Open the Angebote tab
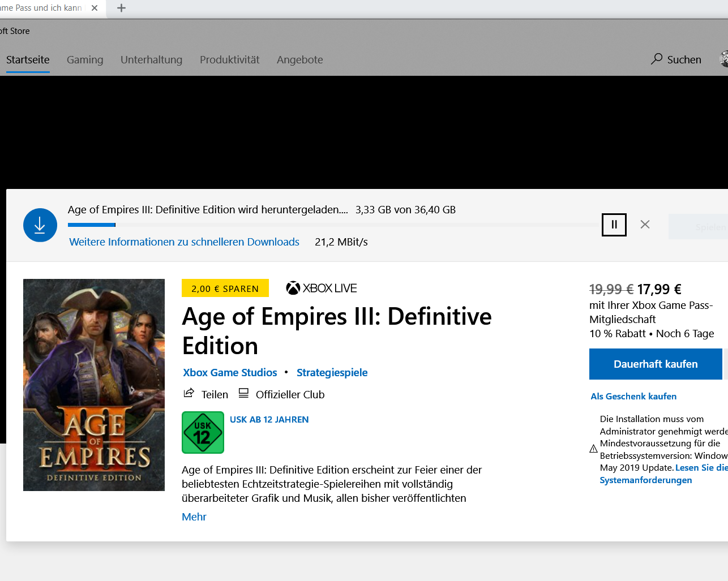 299,59
